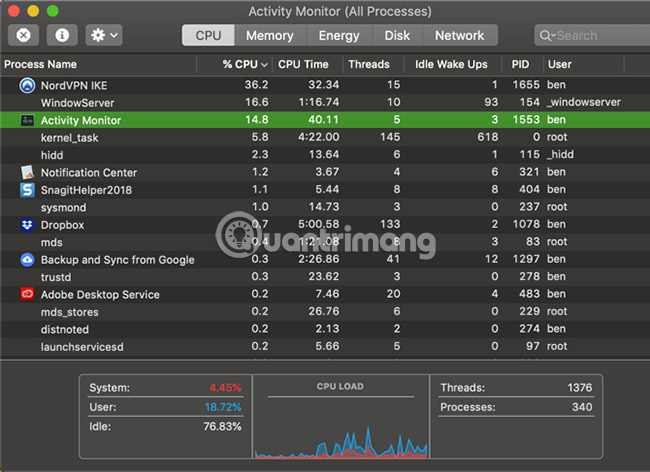Click the SnagitHelper2018 icon
Viewport: 650px width, 472px height.
click(x=27, y=190)
